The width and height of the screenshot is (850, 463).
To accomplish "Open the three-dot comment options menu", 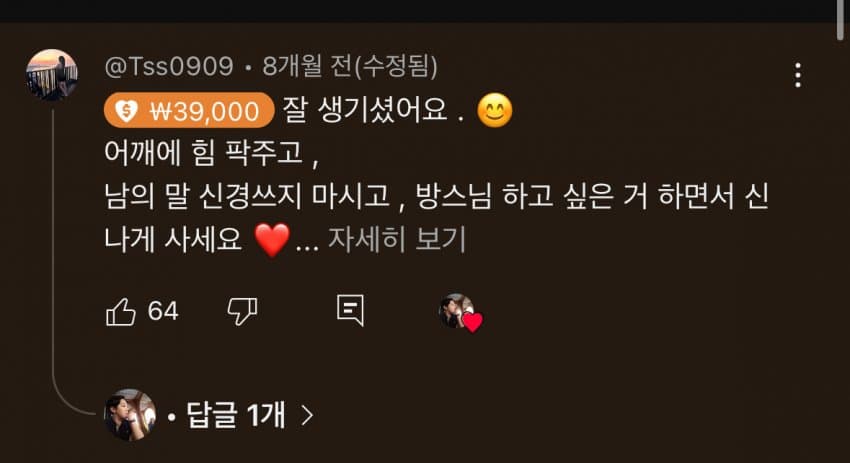I will (x=797, y=75).
